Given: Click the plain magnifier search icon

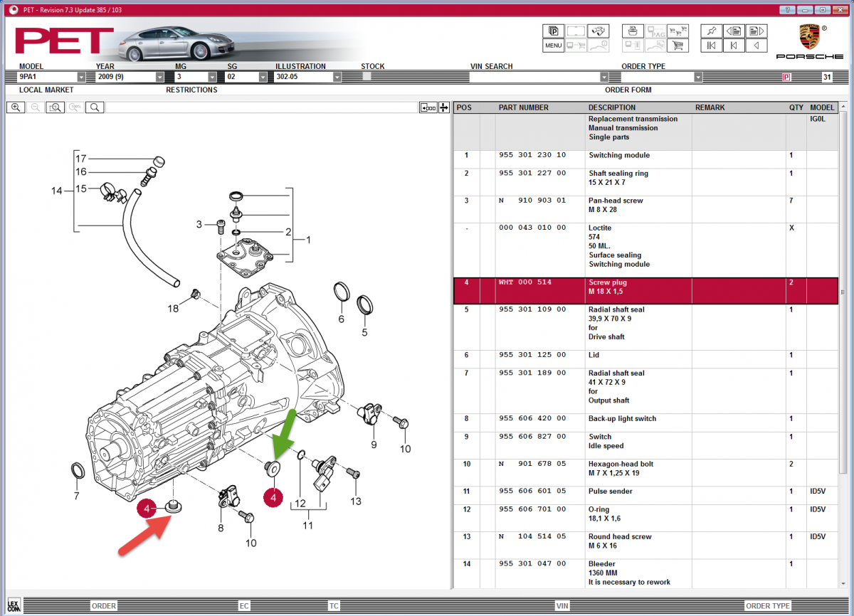Looking at the screenshot, I should 95,107.
